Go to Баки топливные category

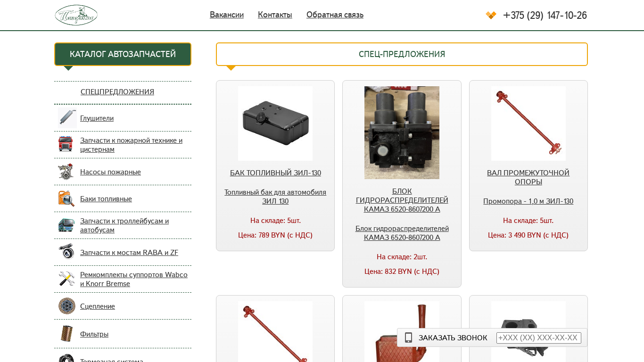coord(106,198)
